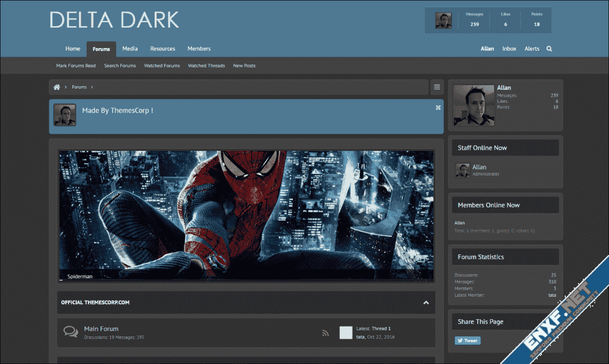The height and width of the screenshot is (364, 609).
Task: Click Allan's avatar in the header stats box
Action: click(443, 20)
